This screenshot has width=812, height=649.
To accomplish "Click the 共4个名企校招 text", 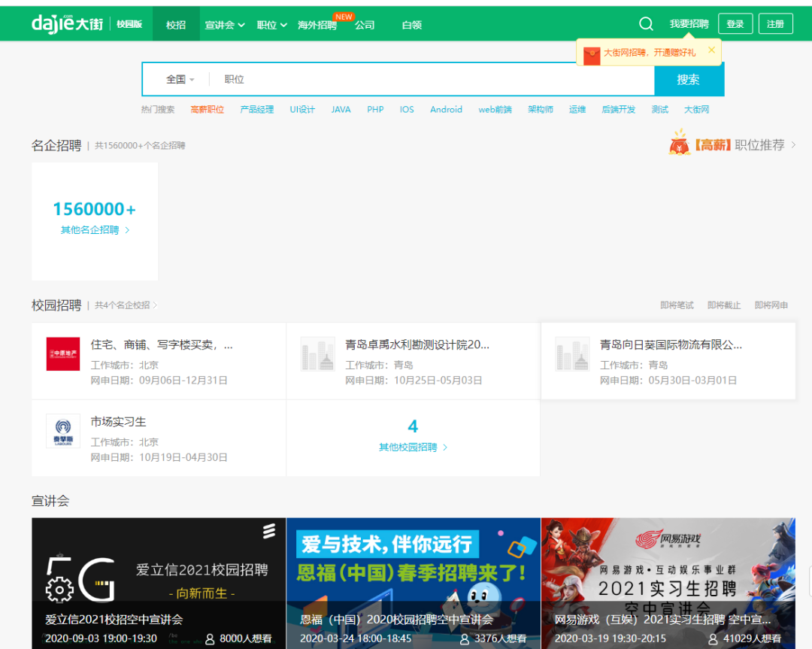I will 123,305.
